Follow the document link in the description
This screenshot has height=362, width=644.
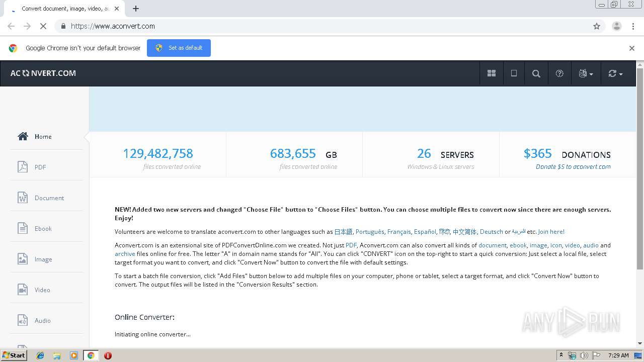(493, 245)
